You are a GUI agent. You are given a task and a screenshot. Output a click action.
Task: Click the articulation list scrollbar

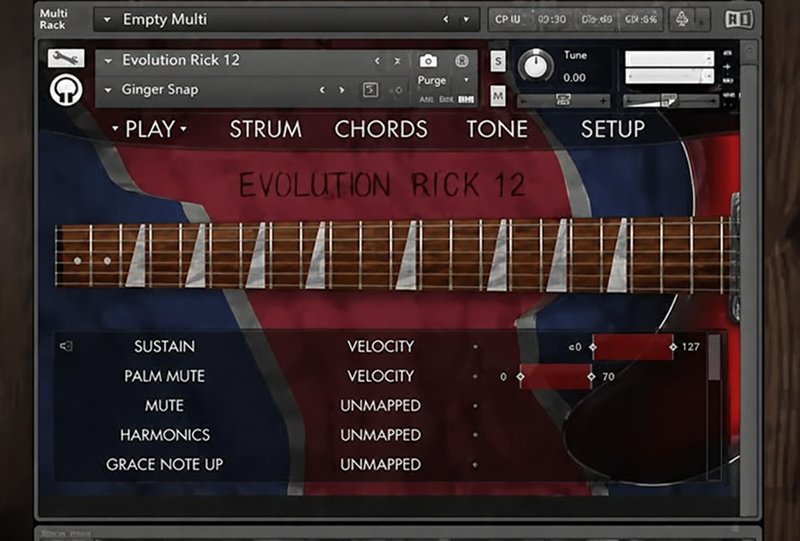click(x=715, y=357)
